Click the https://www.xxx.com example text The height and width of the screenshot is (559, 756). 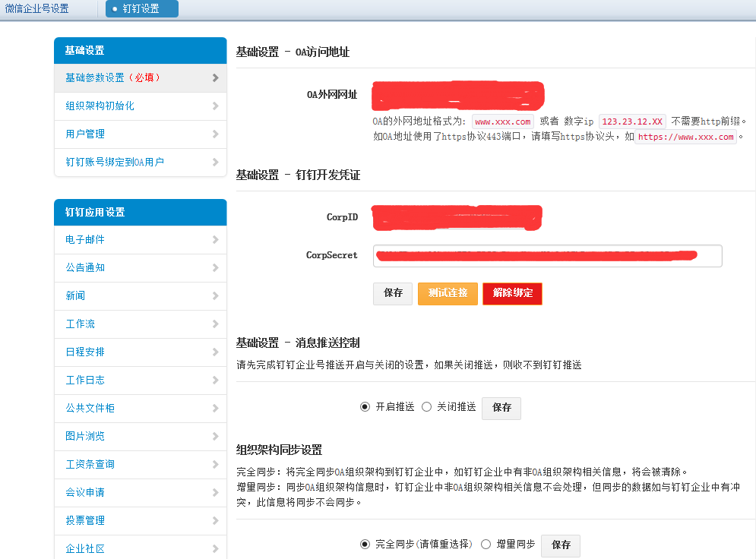point(685,137)
